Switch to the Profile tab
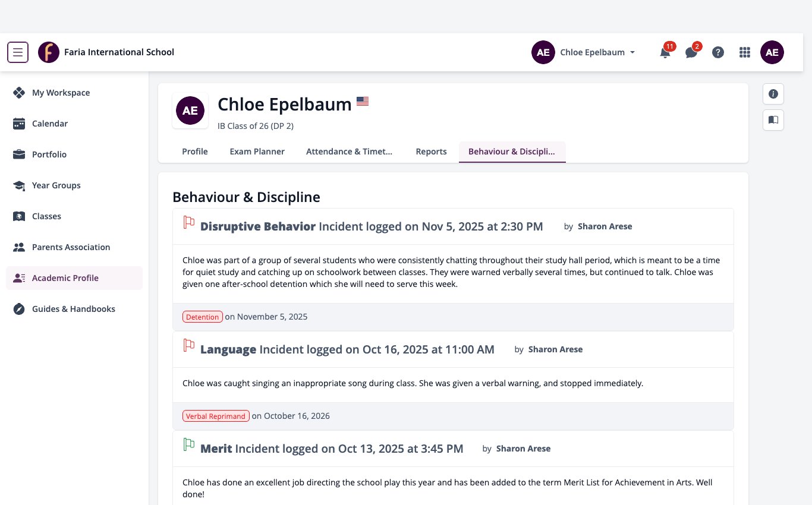812x505 pixels. pos(195,151)
